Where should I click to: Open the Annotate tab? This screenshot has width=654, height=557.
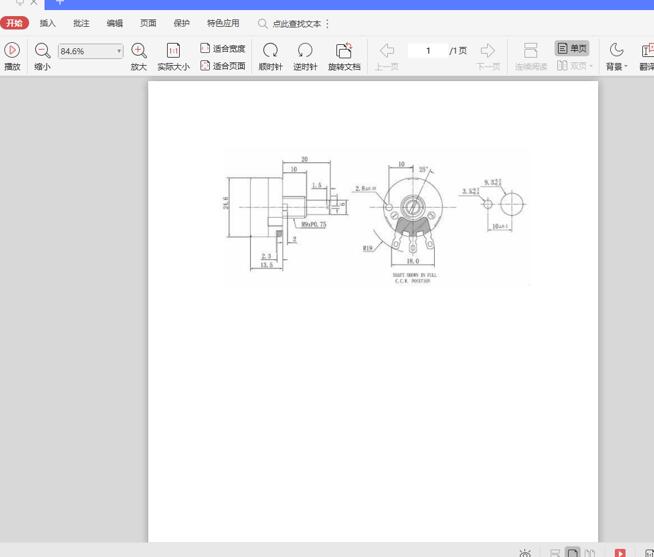[81, 23]
